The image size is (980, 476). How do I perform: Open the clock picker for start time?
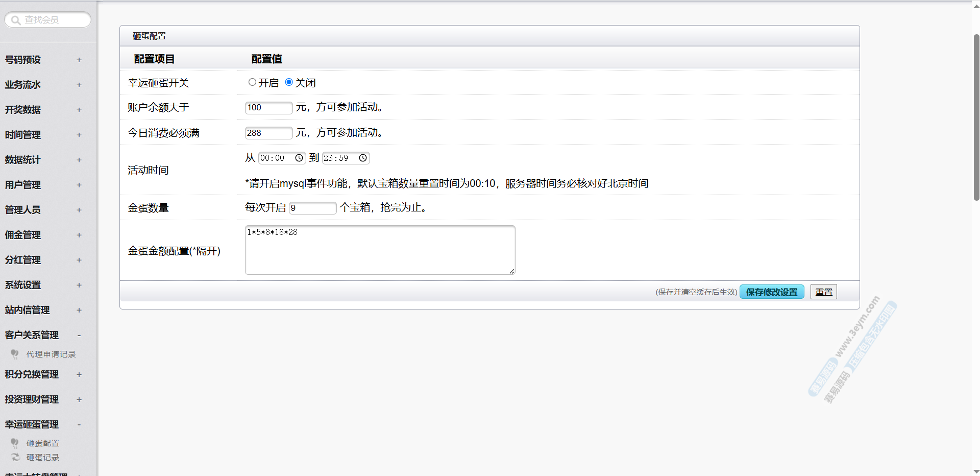click(x=299, y=158)
